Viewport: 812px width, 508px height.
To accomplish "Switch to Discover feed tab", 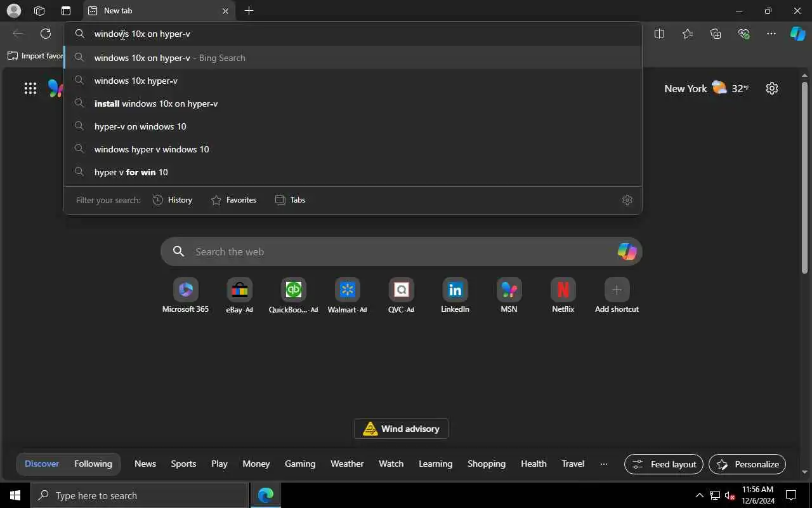I will click(x=42, y=464).
